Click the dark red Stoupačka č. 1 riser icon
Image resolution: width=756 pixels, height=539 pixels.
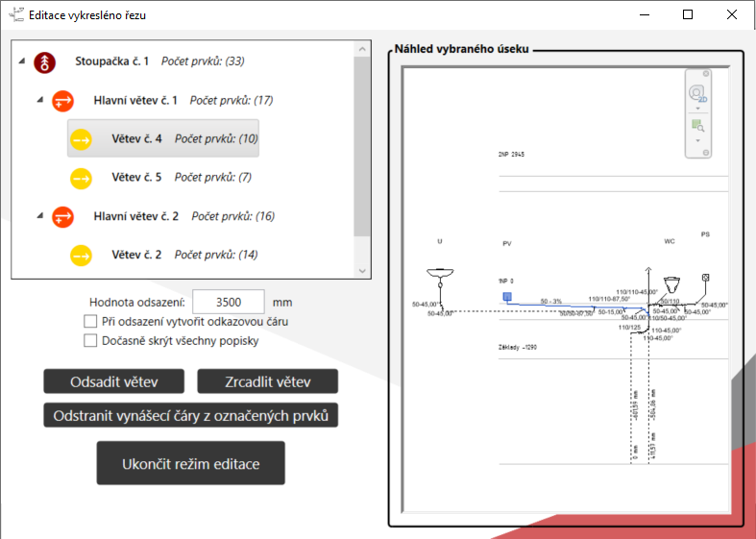[x=44, y=62]
